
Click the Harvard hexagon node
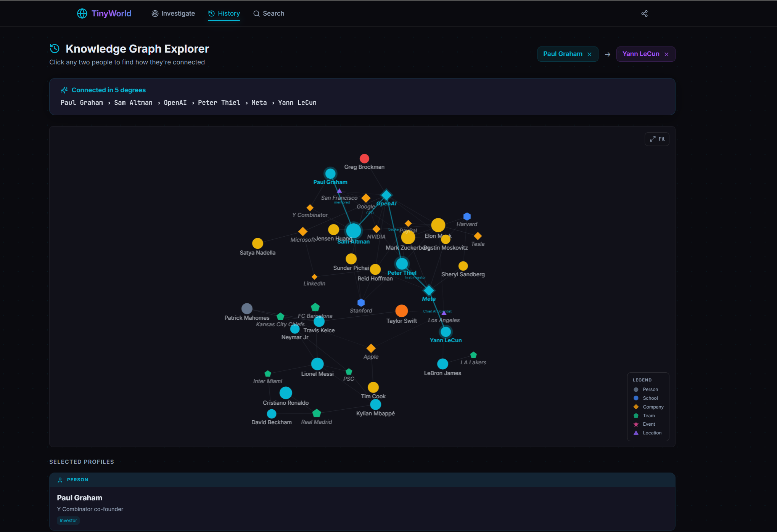point(467,216)
